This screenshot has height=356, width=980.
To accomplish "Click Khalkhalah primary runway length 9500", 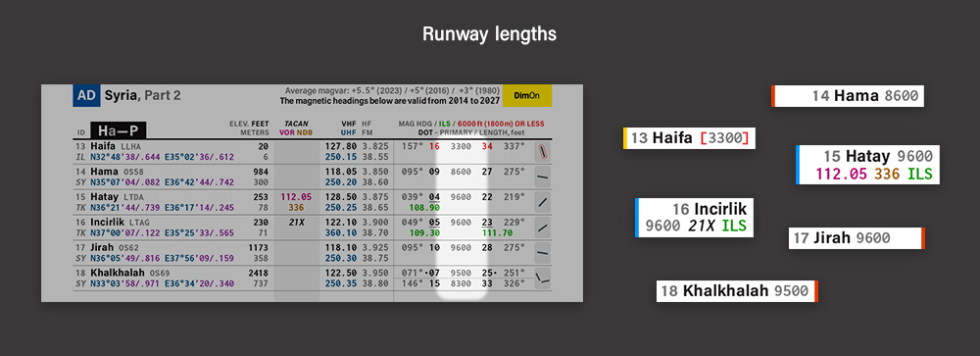I will pos(462,273).
